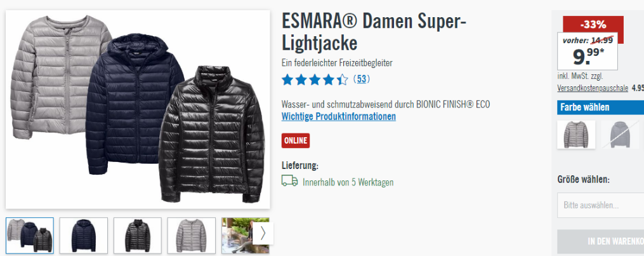
Task: Click the half-filled fifth rating star
Action: click(x=342, y=79)
